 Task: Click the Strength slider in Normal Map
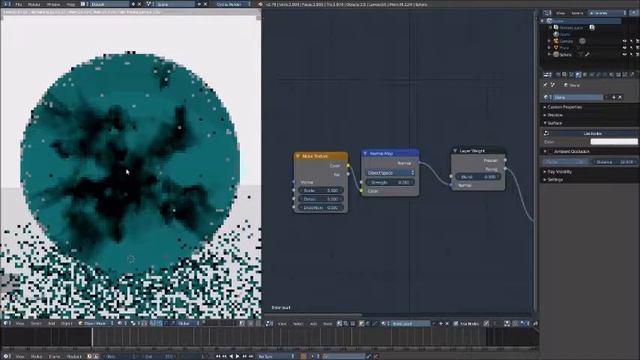pos(390,182)
